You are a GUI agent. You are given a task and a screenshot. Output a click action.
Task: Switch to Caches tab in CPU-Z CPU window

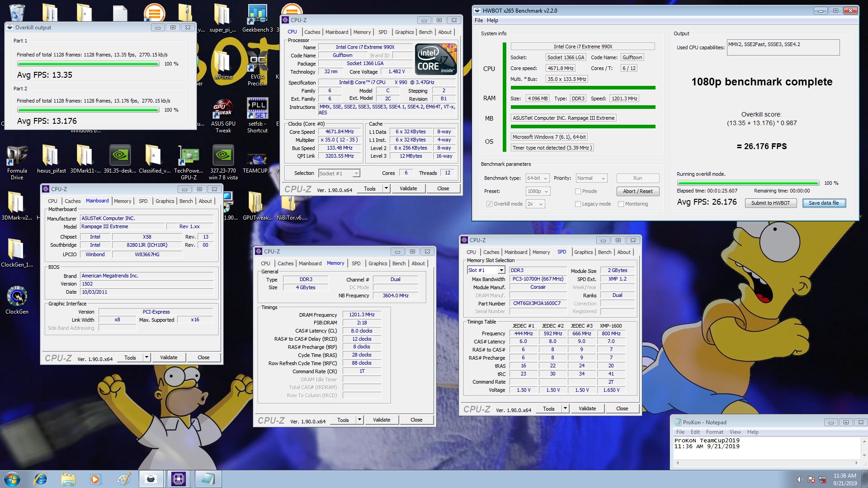(312, 32)
